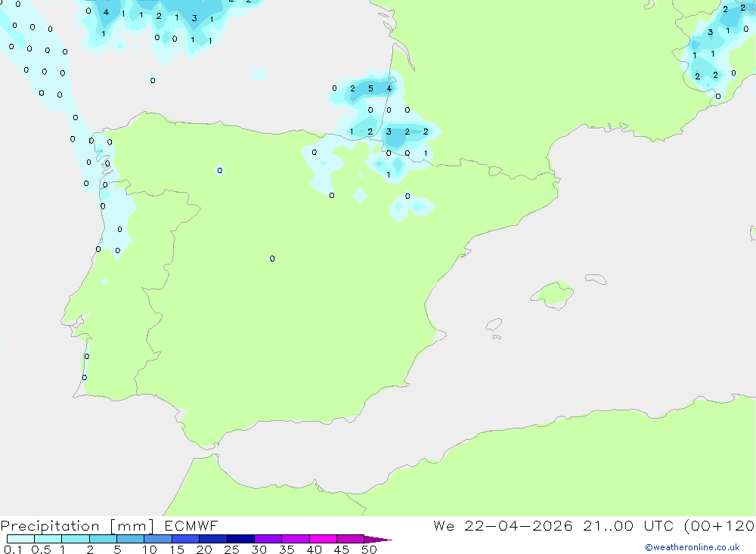Click the Precipitation [mm] title text

[x=78, y=526]
